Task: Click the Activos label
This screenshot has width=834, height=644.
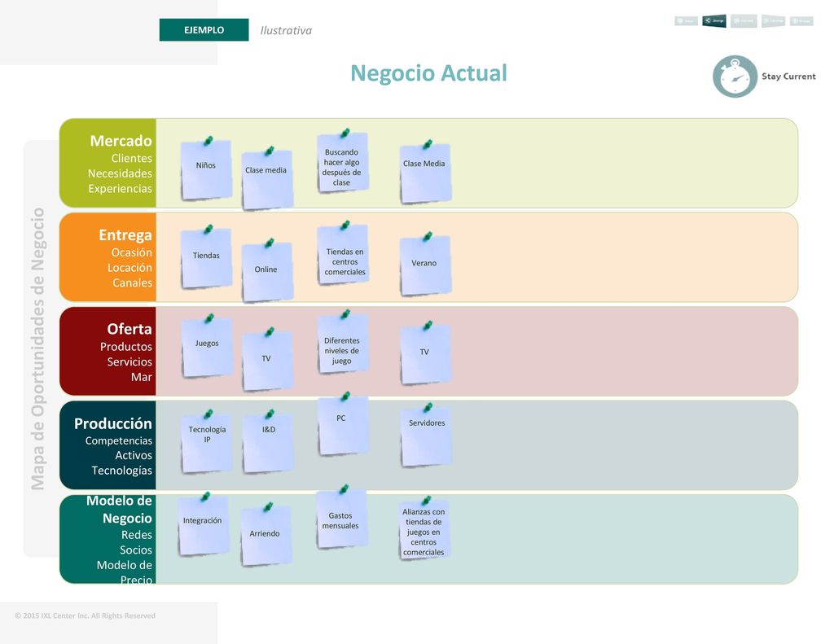Action: pyautogui.click(x=134, y=455)
